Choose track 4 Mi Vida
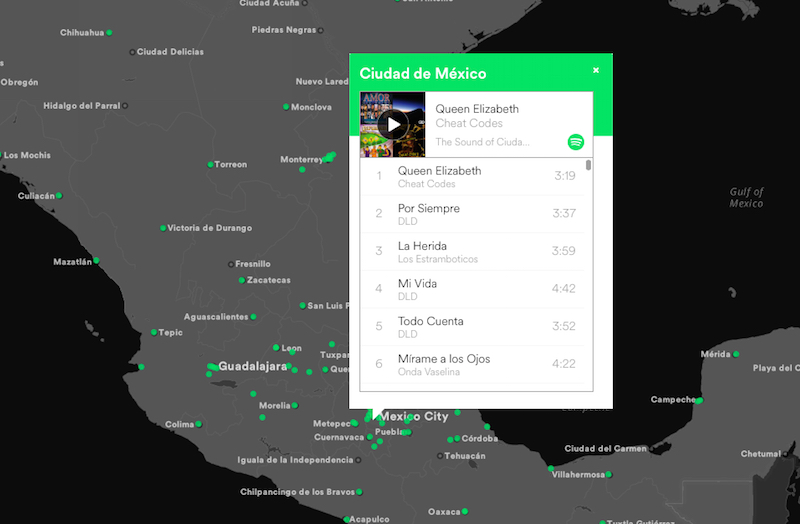The image size is (800, 524). (470, 289)
